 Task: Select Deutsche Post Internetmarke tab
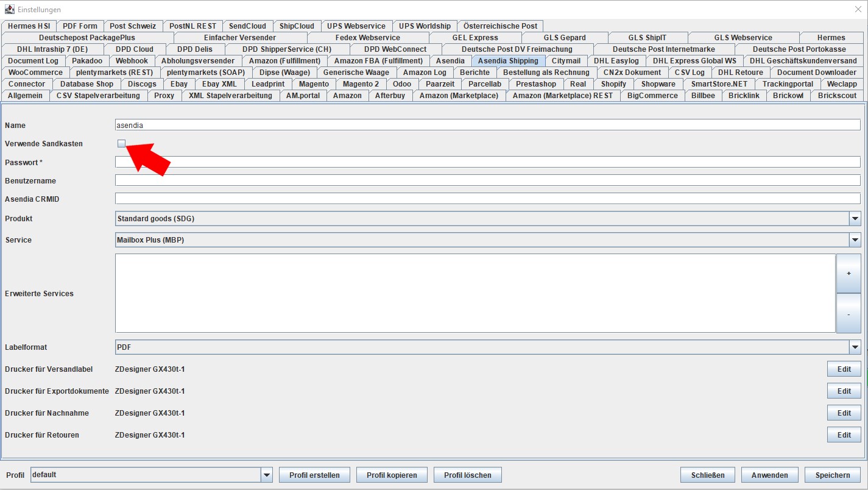664,49
